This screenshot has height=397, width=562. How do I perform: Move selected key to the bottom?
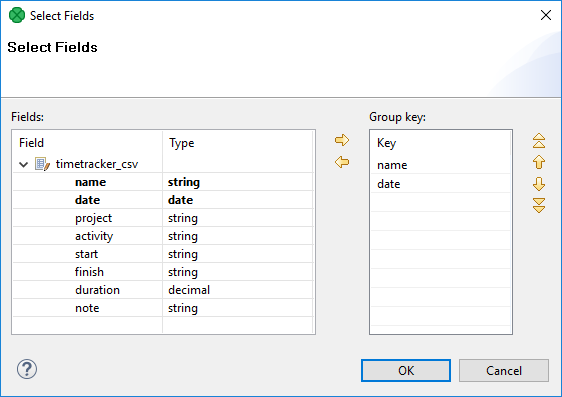tap(539, 205)
